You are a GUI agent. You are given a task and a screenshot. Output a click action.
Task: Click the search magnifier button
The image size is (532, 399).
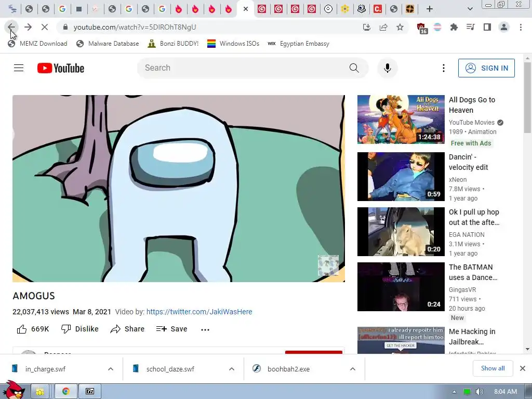click(x=354, y=68)
